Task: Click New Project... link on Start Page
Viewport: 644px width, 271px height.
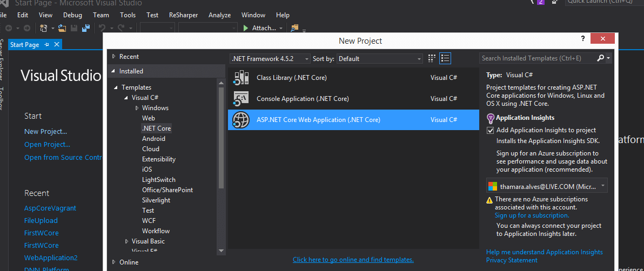Action: tap(45, 131)
